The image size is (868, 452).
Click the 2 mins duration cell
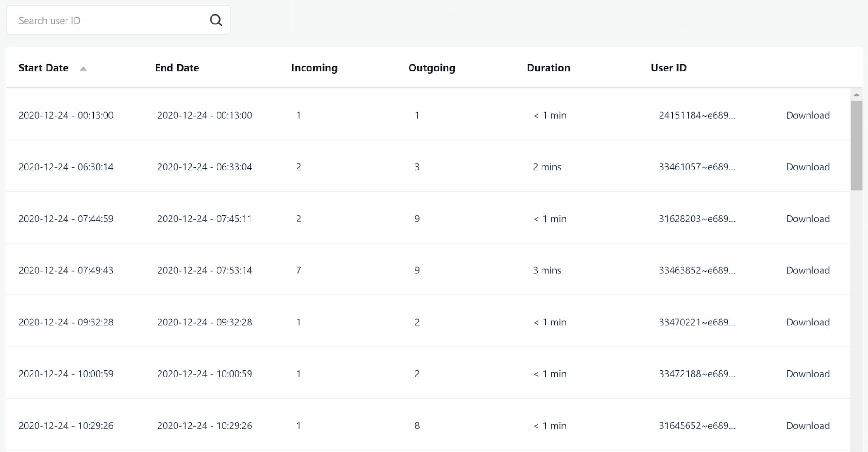pos(547,167)
